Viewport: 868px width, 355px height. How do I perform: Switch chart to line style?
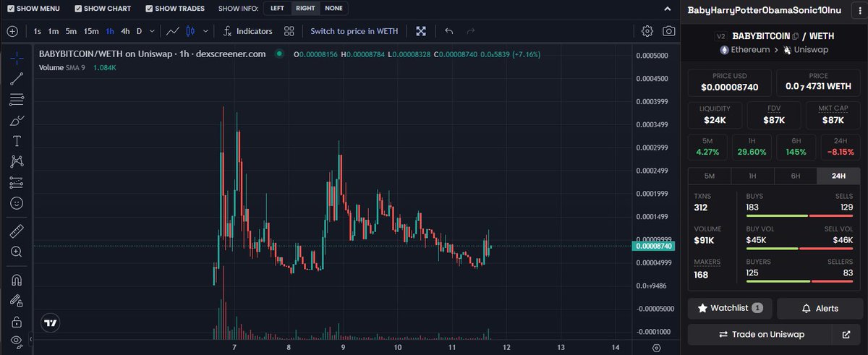coord(172,31)
